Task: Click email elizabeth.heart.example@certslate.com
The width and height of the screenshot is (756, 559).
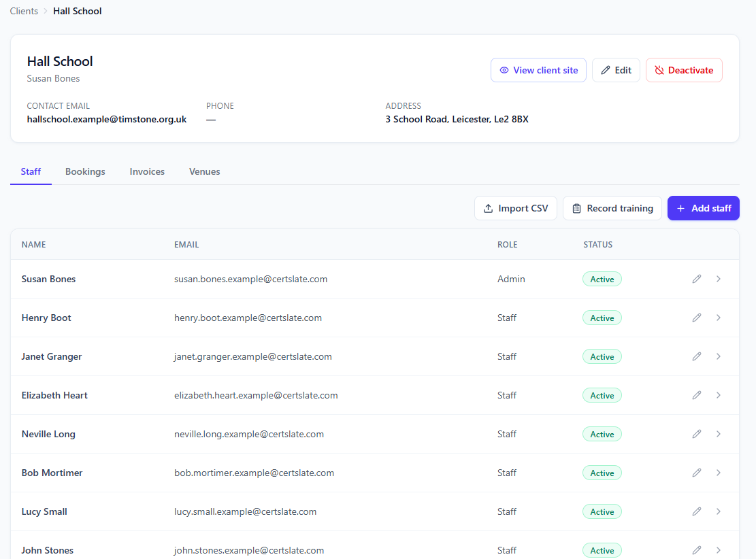Action: pos(256,395)
